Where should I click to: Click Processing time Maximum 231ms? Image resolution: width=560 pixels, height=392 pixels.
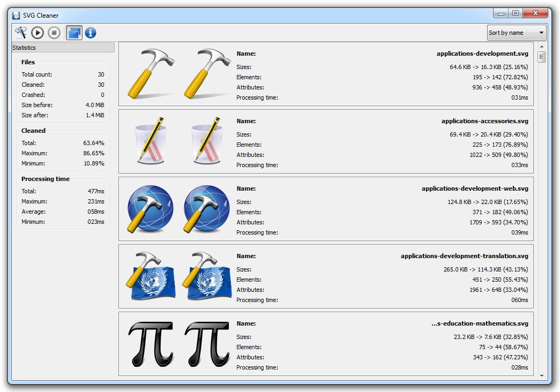pyautogui.click(x=96, y=201)
